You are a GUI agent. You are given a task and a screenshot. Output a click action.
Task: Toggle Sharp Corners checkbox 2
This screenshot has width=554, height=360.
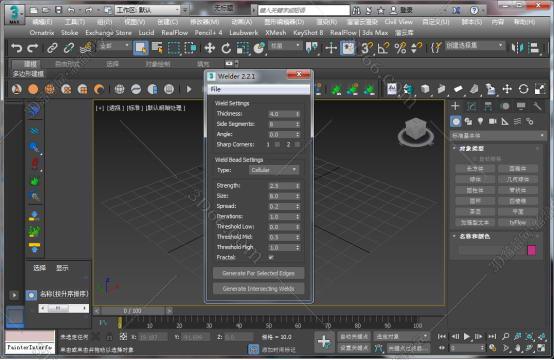[297, 144]
